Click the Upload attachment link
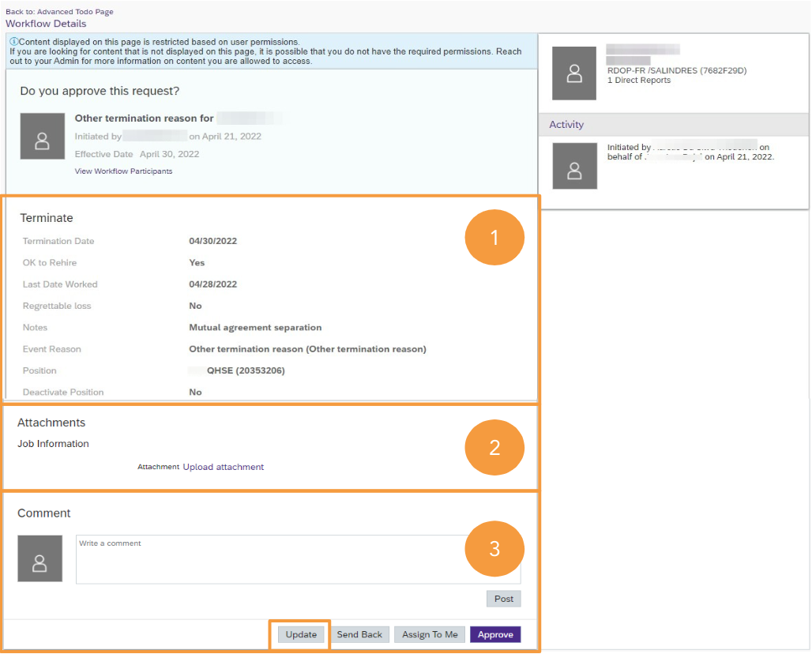 pyautogui.click(x=224, y=467)
